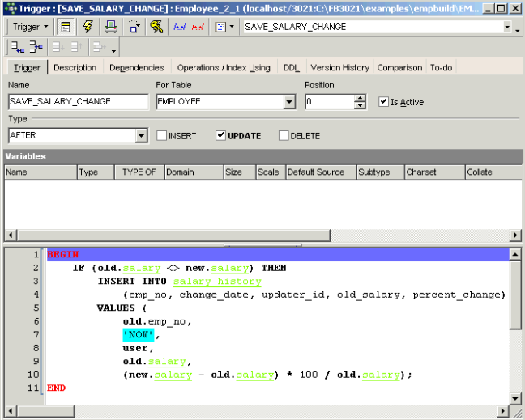Expand the code formatting icon's dropdown arrow

[232, 27]
